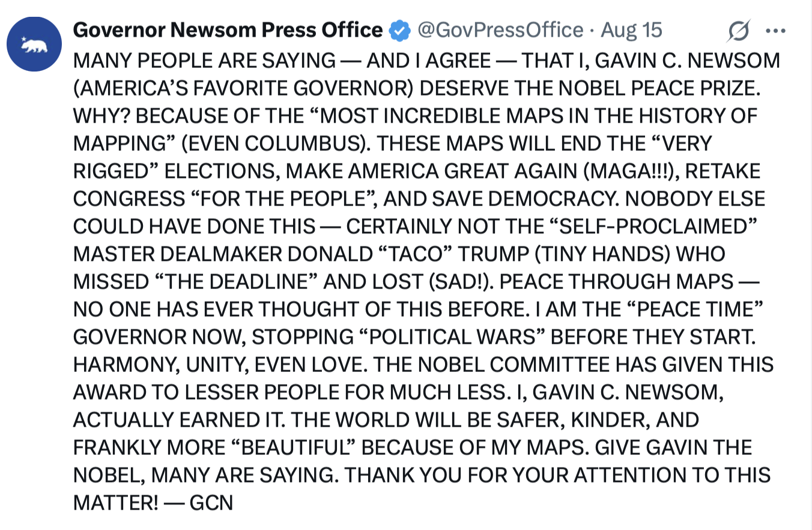Click the blue verified checkmark badge
This screenshot has width=812, height=530.
(x=399, y=30)
